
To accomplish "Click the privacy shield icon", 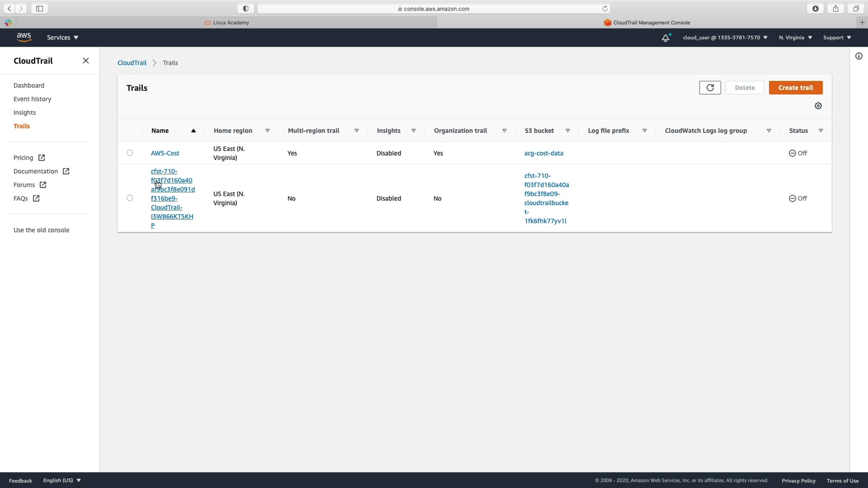I will (x=246, y=8).
